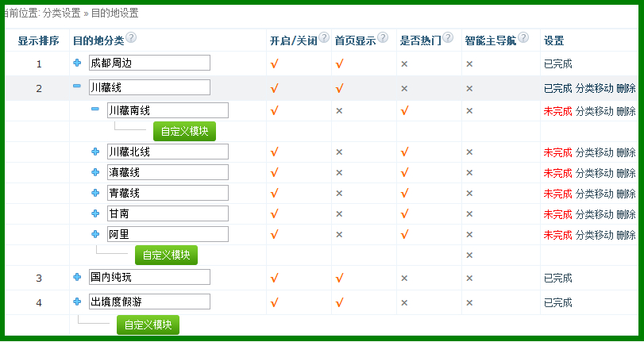Click help icon beside 是否热门 header
The image size is (644, 342).
coord(448,38)
